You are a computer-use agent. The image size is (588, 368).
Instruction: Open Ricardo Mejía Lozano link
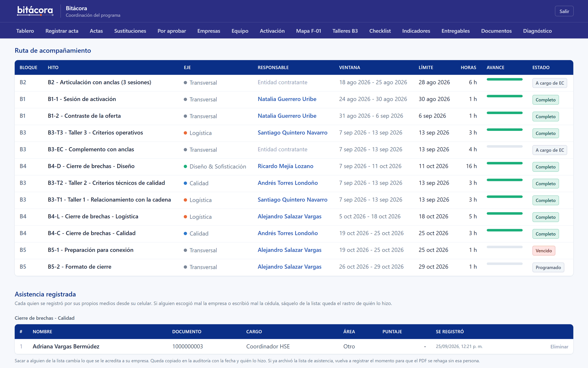coord(286,166)
